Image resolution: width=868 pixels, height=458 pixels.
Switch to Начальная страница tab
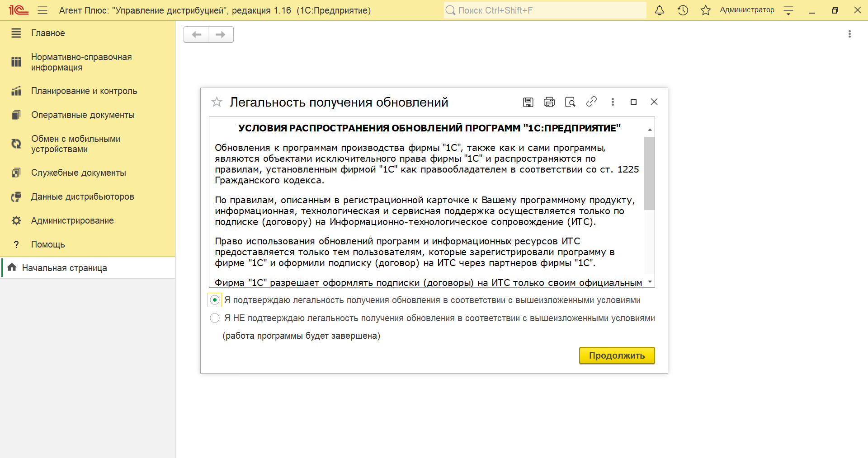tap(88, 268)
